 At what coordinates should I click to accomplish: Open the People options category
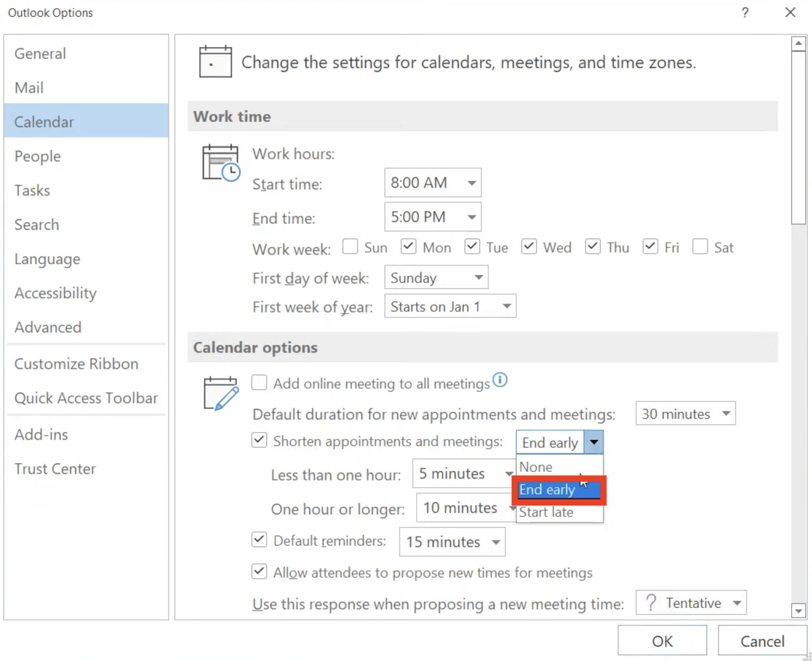pyautogui.click(x=86, y=156)
